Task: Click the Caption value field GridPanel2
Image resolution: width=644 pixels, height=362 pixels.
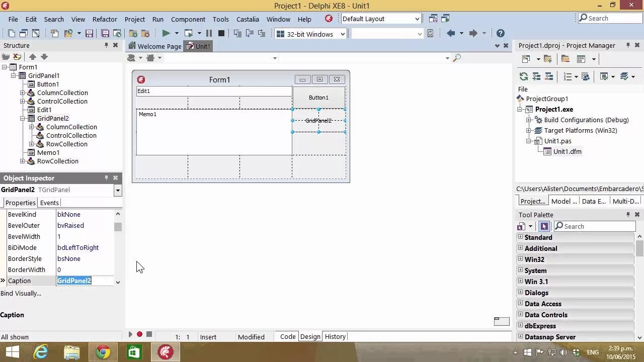Action: pyautogui.click(x=86, y=281)
